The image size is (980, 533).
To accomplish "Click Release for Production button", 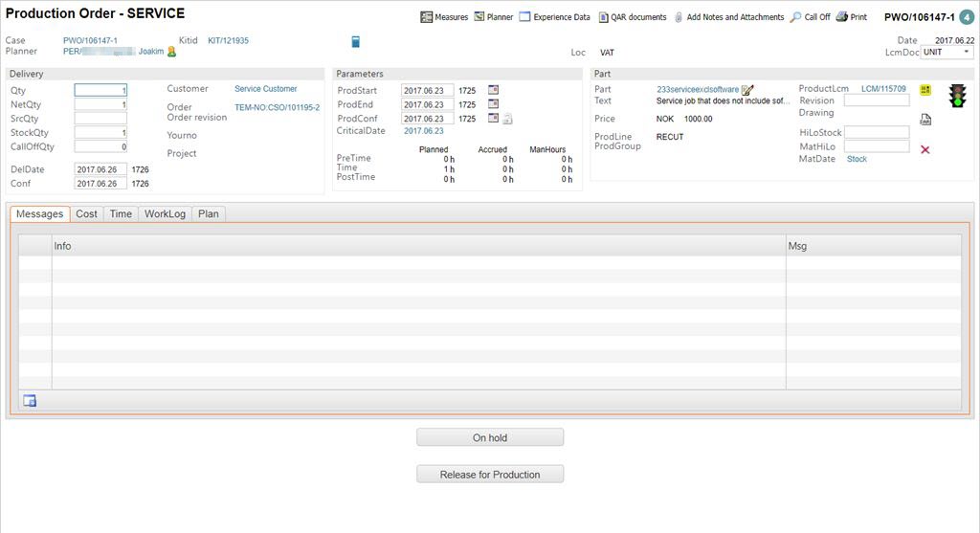I will click(x=490, y=475).
